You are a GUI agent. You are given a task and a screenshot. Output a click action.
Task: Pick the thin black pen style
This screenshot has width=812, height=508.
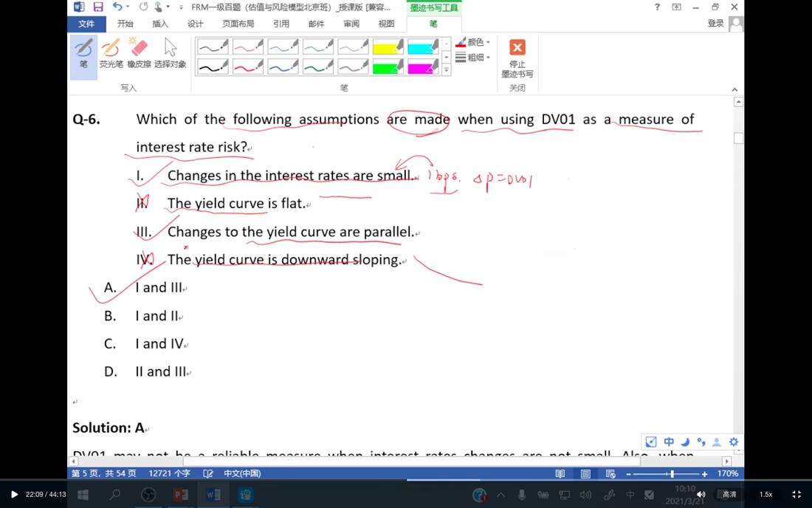pyautogui.click(x=213, y=47)
